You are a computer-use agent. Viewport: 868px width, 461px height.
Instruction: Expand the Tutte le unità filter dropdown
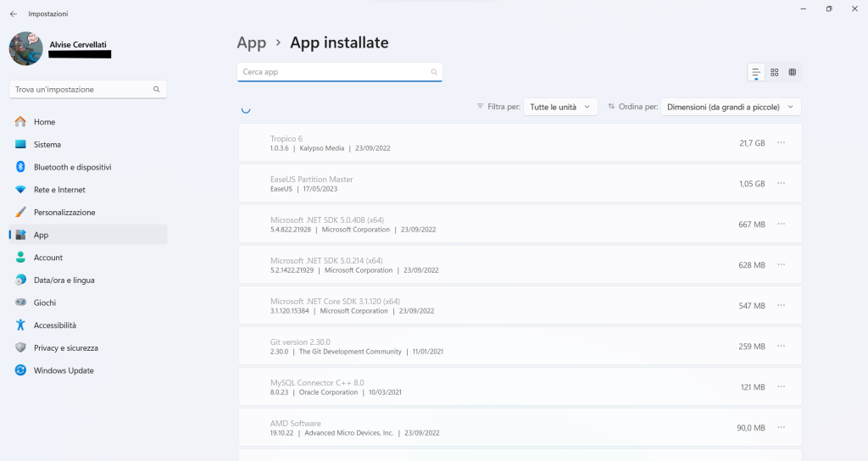[560, 107]
